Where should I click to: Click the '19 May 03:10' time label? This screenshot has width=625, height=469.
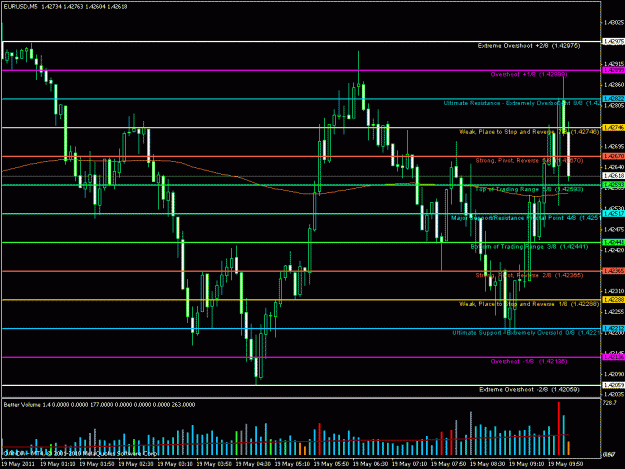pos(175,464)
